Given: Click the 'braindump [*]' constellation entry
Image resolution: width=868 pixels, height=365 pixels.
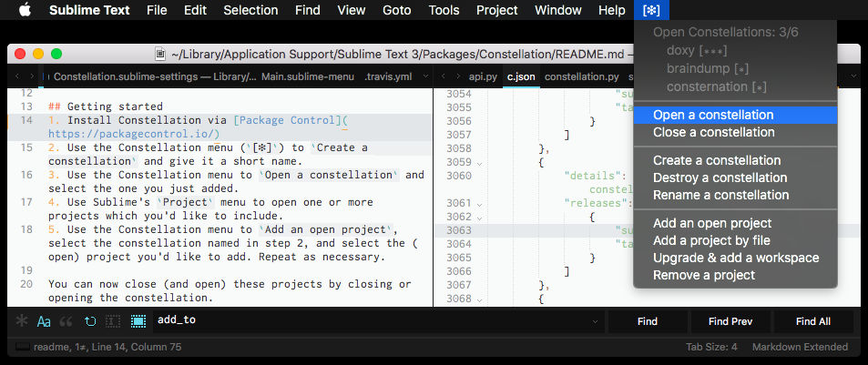Looking at the screenshot, I should 708,68.
